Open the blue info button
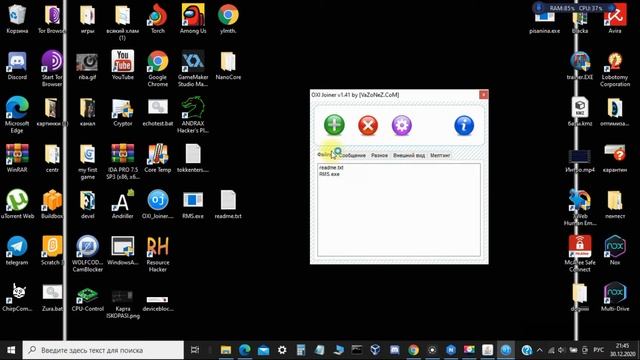This screenshot has height=360, width=640. point(464,125)
